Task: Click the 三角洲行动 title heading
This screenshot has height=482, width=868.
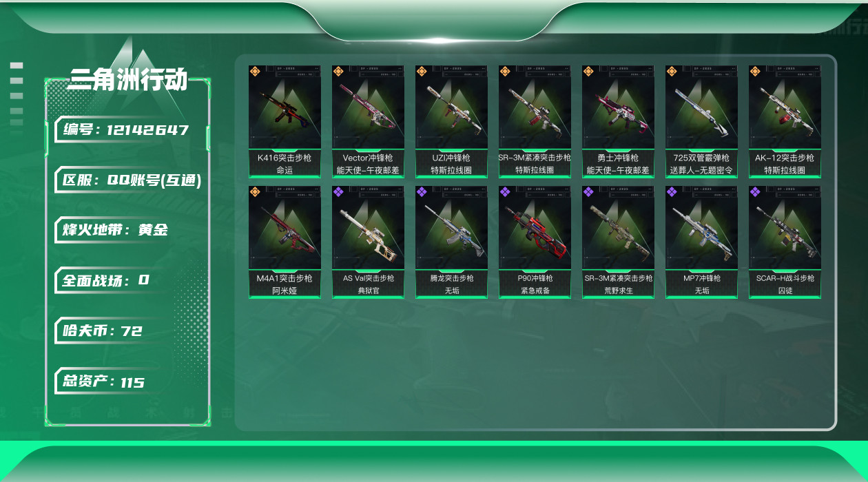Action: 127,79
